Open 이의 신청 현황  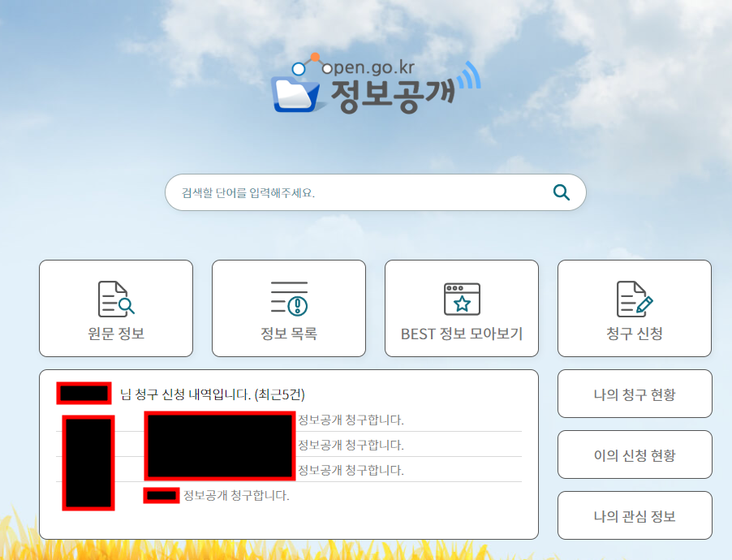pyautogui.click(x=634, y=454)
